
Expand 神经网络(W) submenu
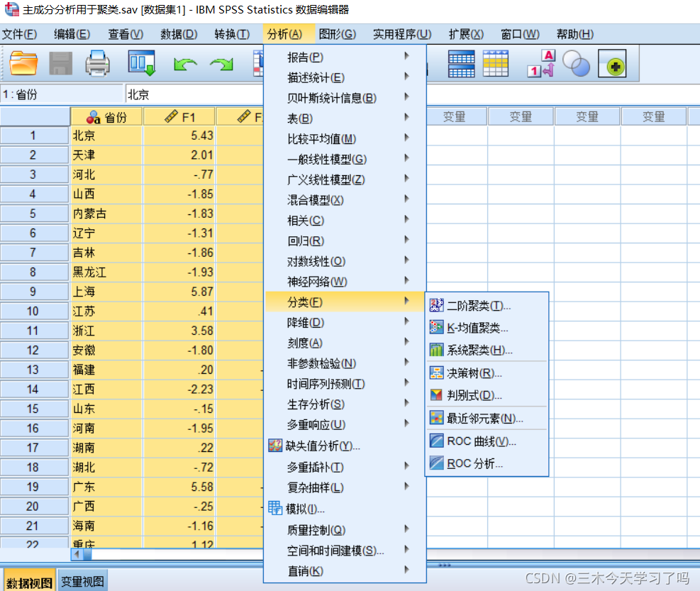pos(345,282)
